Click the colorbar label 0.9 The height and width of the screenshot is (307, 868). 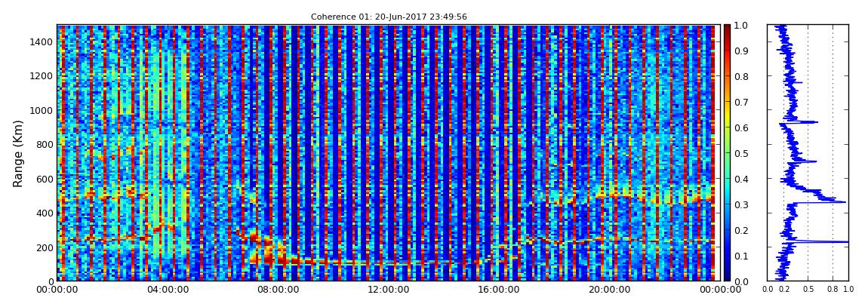[x=743, y=51]
